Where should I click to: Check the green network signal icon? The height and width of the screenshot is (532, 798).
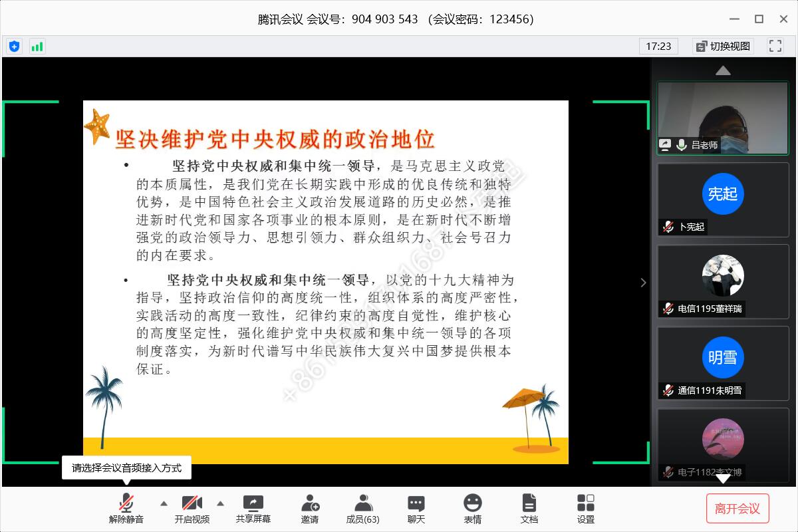[37, 46]
